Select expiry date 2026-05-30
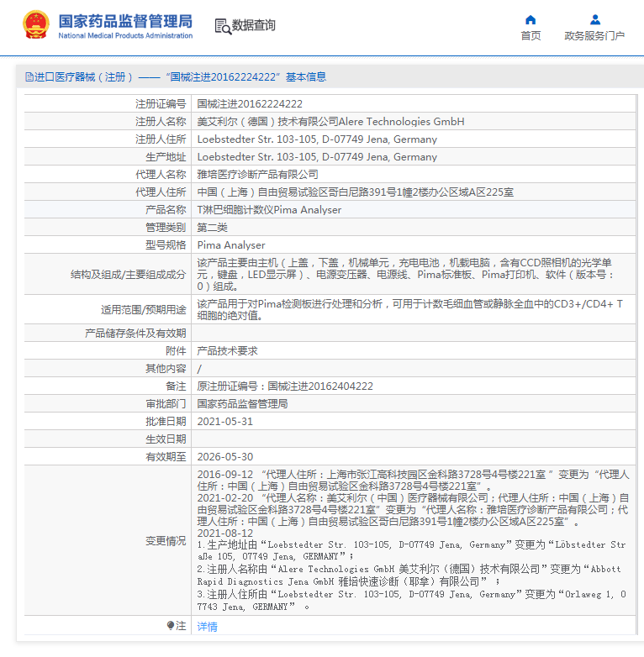Viewport: 644px width, 657px height. (x=225, y=457)
